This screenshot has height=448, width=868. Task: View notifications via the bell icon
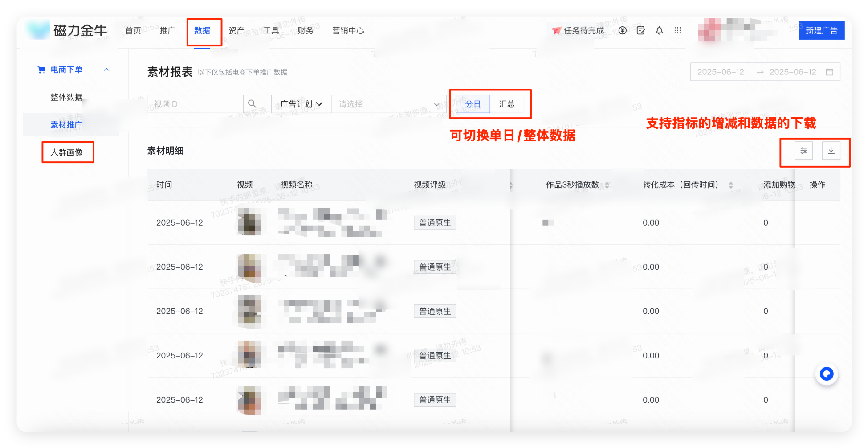click(x=659, y=30)
